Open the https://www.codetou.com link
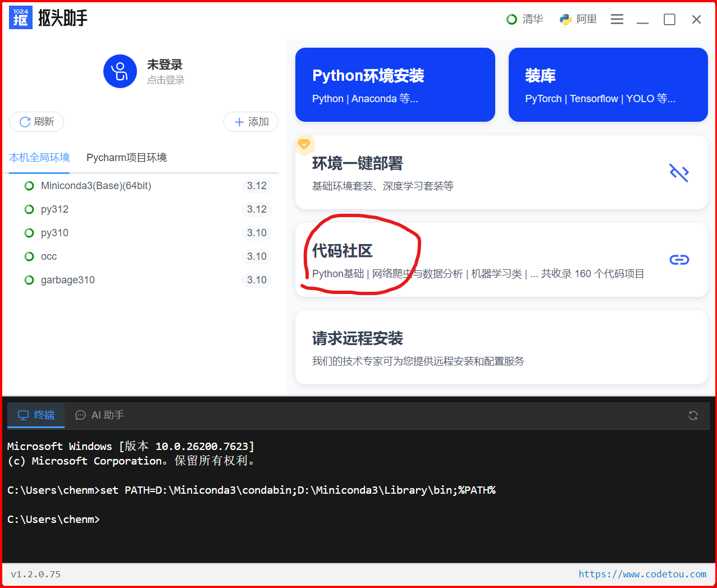The height and width of the screenshot is (588, 717). click(642, 574)
